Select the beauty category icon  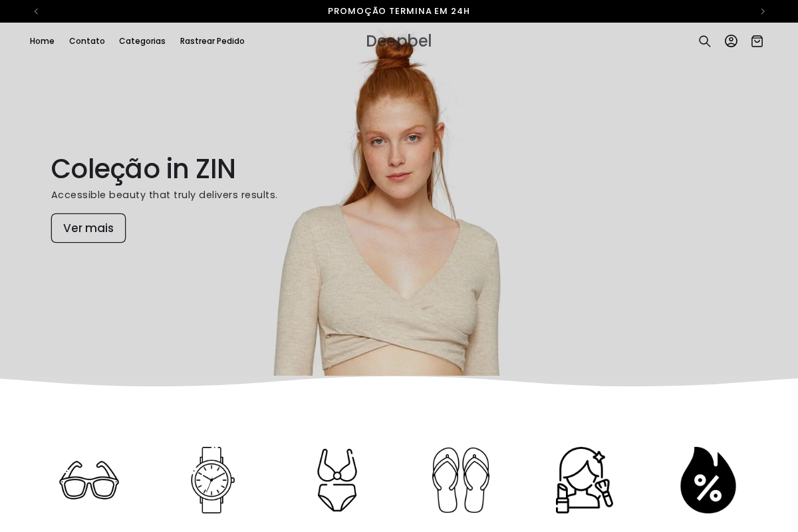pyautogui.click(x=584, y=479)
